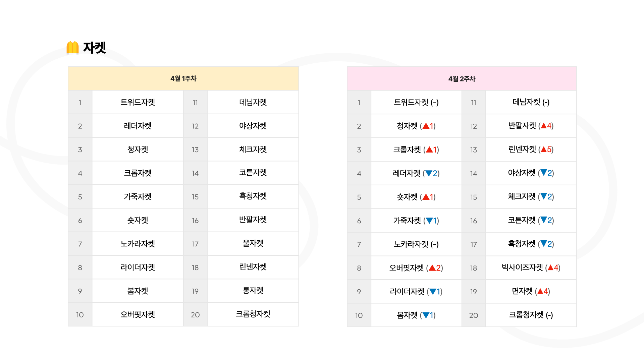
Task: Click the 자켓 section title
Action: tap(94, 48)
